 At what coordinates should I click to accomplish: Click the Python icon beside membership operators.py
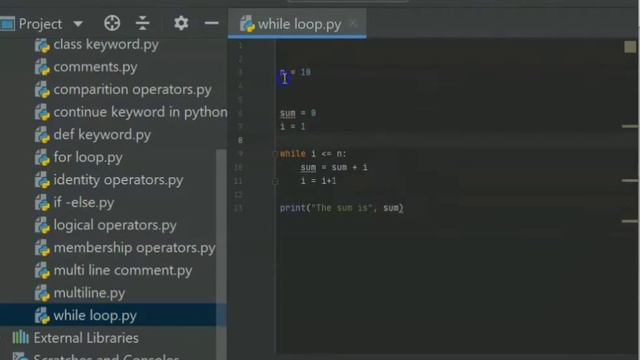coord(42,248)
